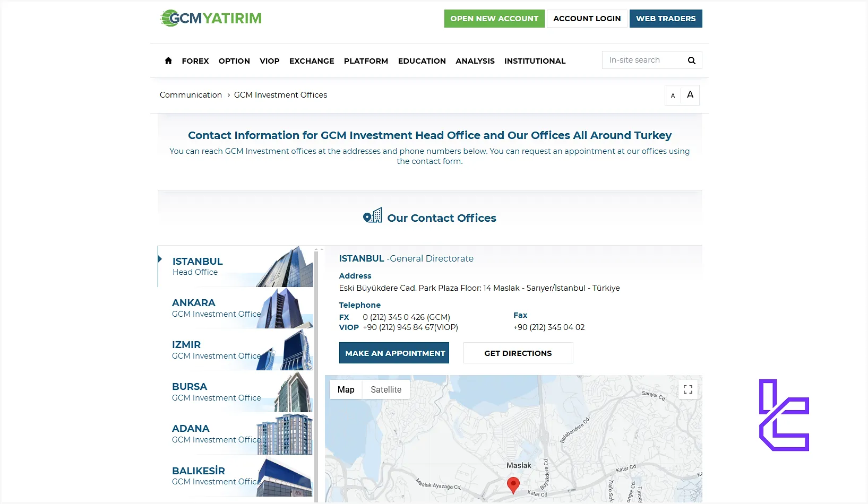Click the Eski Büyükdere Cad. address text

[479, 288]
